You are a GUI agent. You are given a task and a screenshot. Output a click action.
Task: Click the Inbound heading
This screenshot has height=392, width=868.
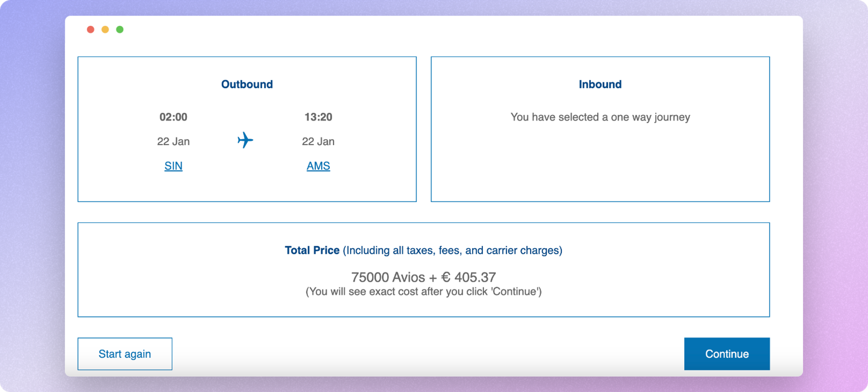pos(600,84)
